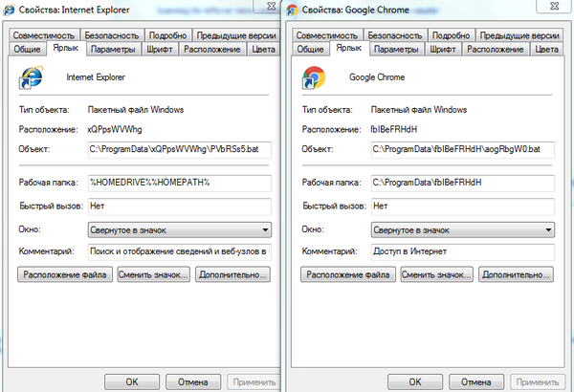The image size is (574, 392).
Task: Click Дополнительно button in Google Chrome window
Action: click(x=516, y=274)
